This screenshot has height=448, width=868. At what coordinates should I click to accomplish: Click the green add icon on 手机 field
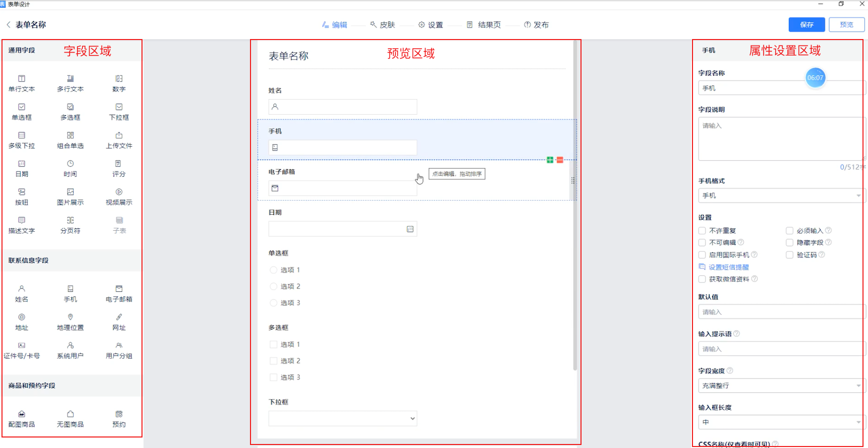coord(550,160)
